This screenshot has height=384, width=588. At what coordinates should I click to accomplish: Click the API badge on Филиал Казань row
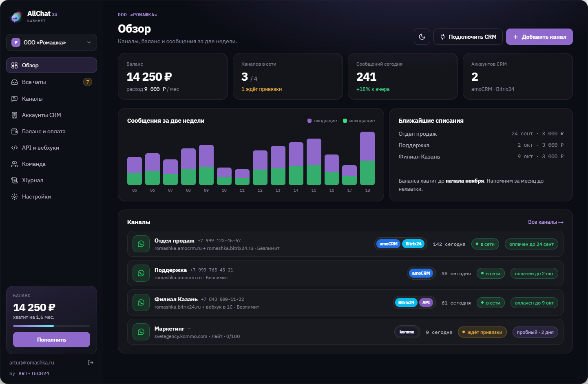click(x=426, y=302)
